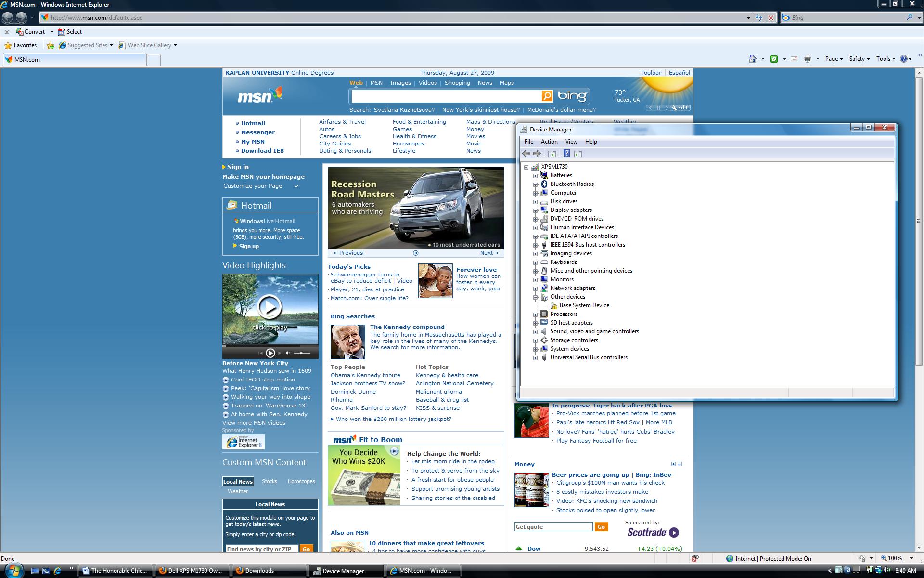Screen dimensions: 924x578
Task: Select the Images tab on MSN search
Action: click(400, 83)
